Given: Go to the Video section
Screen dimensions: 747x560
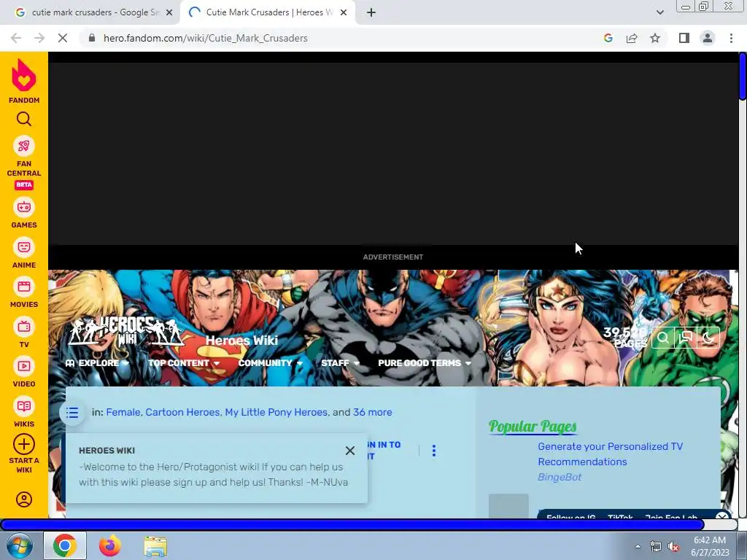Looking at the screenshot, I should click(24, 372).
